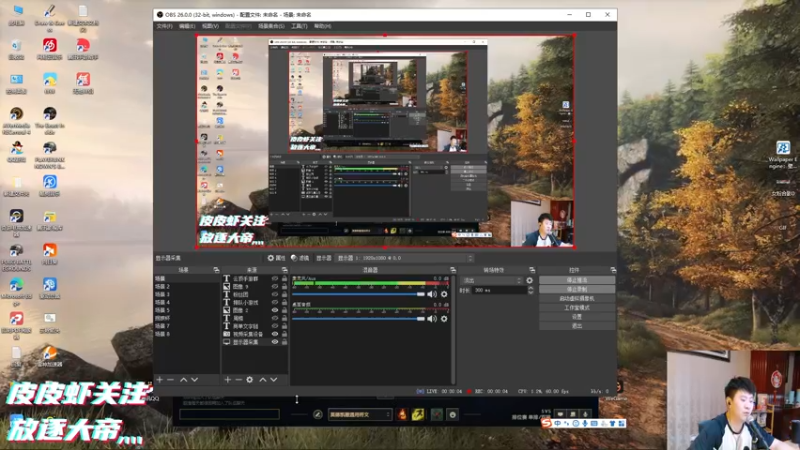Enable 工作室模式 studio mode
Viewport: 800px width, 450px height.
577,308
